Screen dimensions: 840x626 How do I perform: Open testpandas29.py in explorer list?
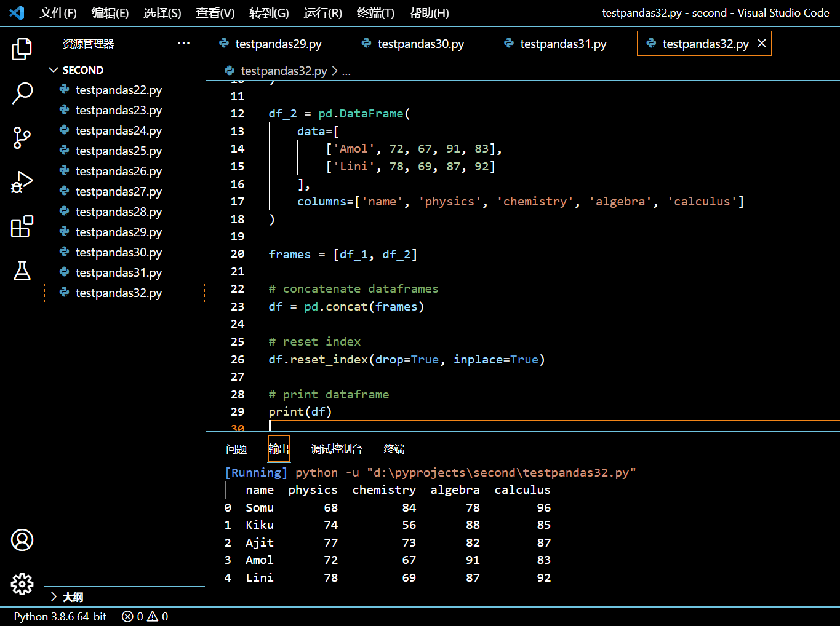(125, 232)
